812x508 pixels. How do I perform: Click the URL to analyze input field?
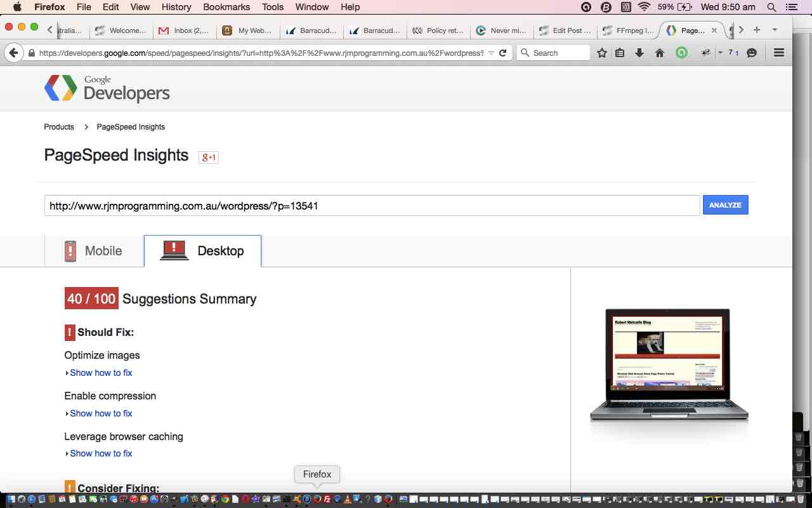coord(372,206)
